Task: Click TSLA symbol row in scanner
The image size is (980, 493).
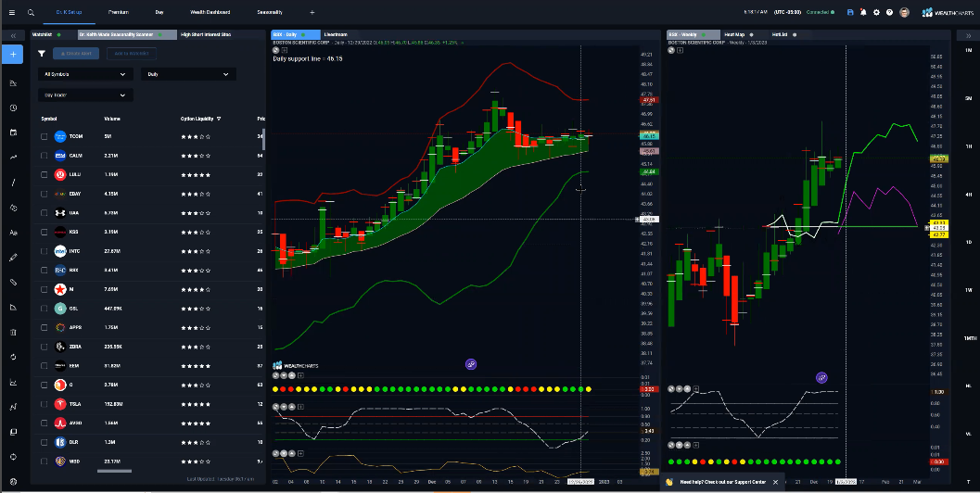Action: (150, 404)
